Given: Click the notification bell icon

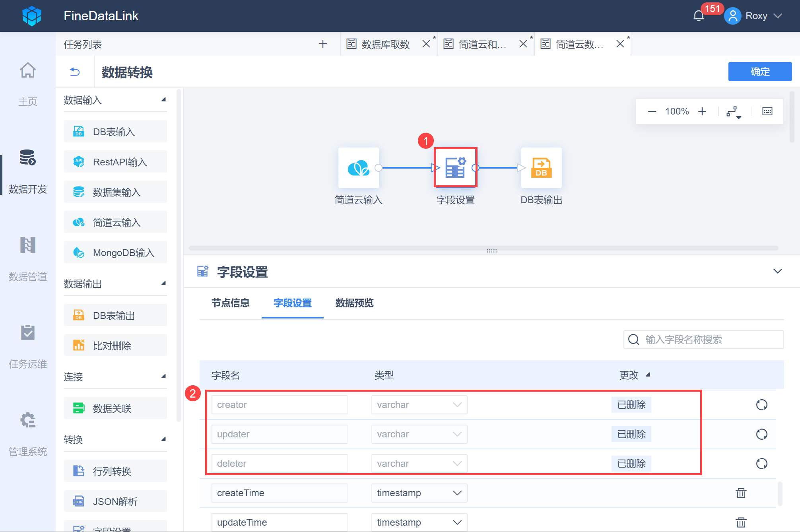Looking at the screenshot, I should (x=699, y=16).
